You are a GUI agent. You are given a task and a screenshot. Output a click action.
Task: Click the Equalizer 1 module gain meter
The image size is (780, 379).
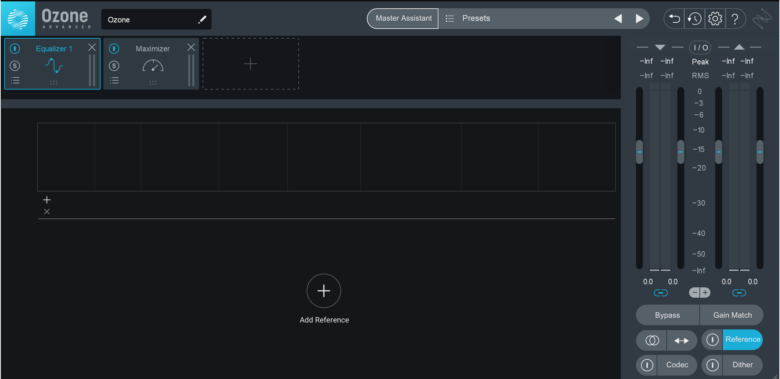(x=92, y=70)
